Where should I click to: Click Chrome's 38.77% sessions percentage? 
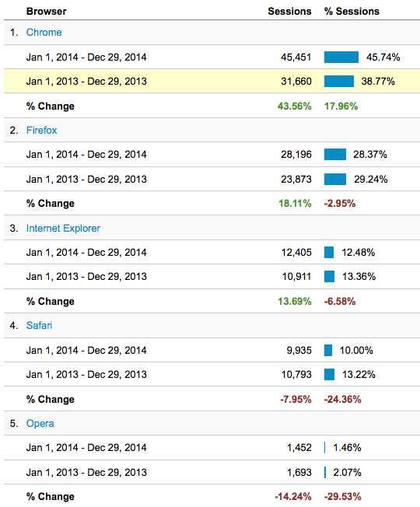click(x=378, y=81)
